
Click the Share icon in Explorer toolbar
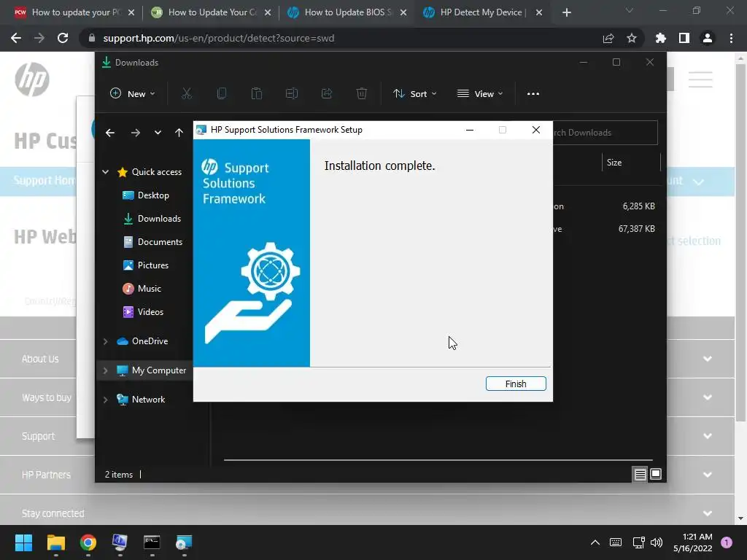click(x=327, y=94)
